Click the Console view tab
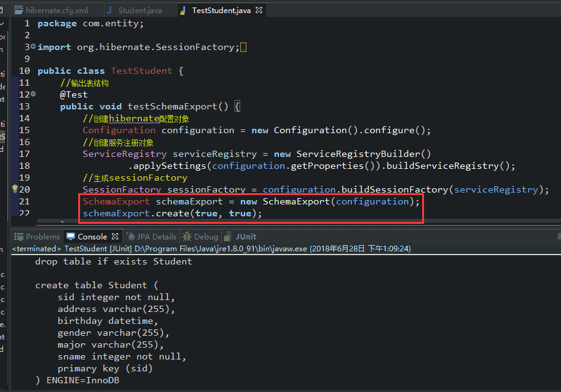 click(x=91, y=237)
